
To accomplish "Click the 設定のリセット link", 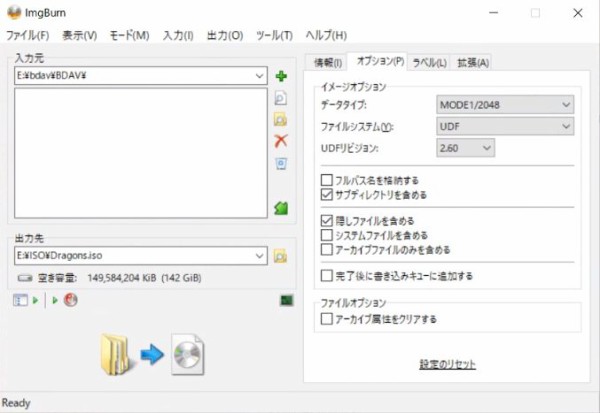I will point(447,364).
